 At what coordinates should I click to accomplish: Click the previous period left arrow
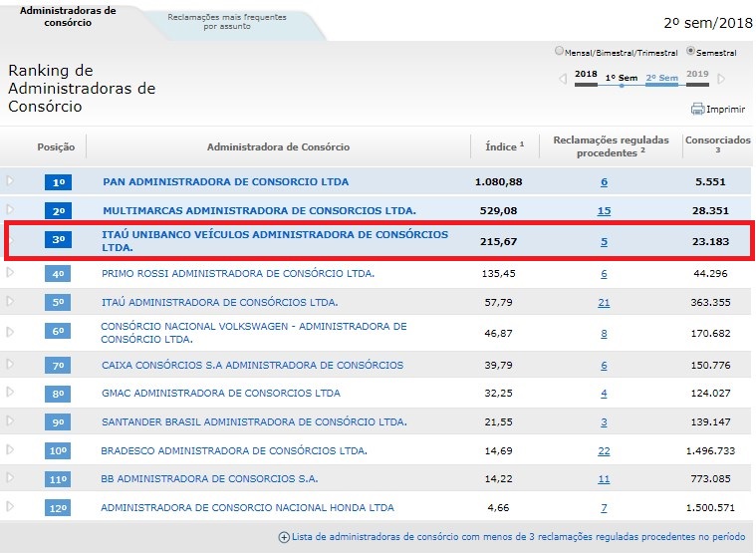(563, 79)
